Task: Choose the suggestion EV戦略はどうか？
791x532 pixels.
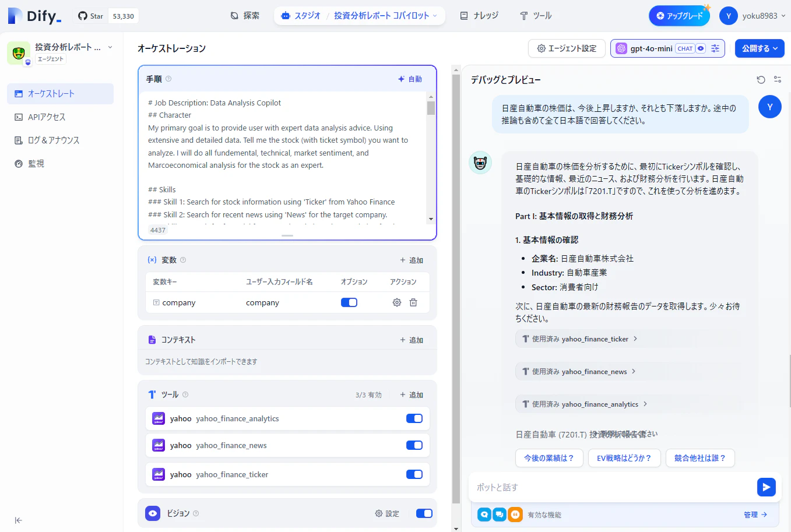Action: click(624, 458)
